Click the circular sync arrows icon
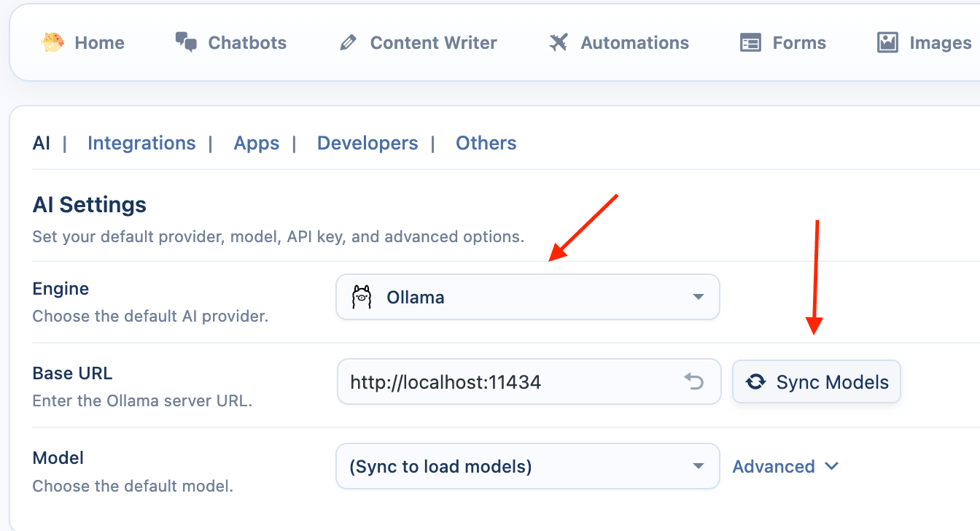The height and width of the screenshot is (531, 980). click(756, 381)
